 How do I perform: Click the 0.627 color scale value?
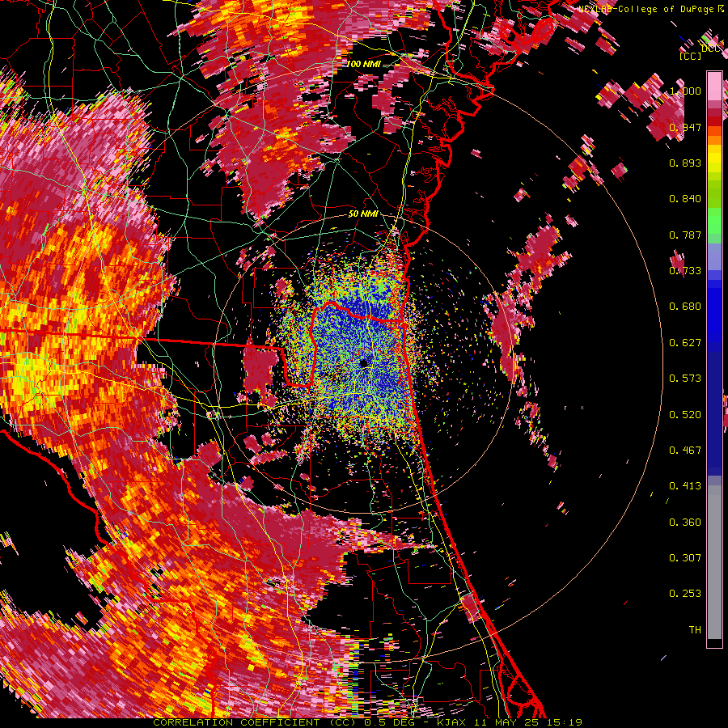point(685,343)
